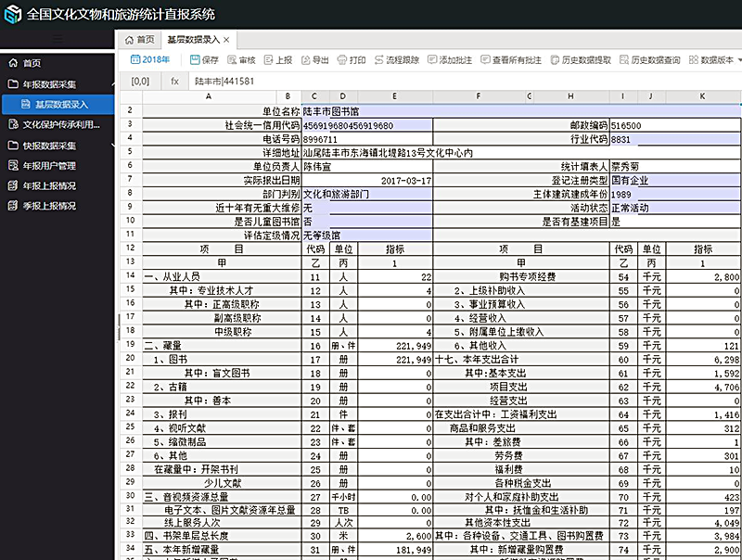Expand 年报数据采集 sidebar group

(x=49, y=84)
